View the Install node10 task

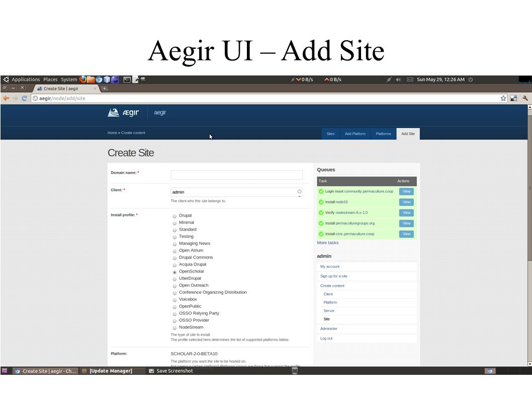click(x=406, y=202)
